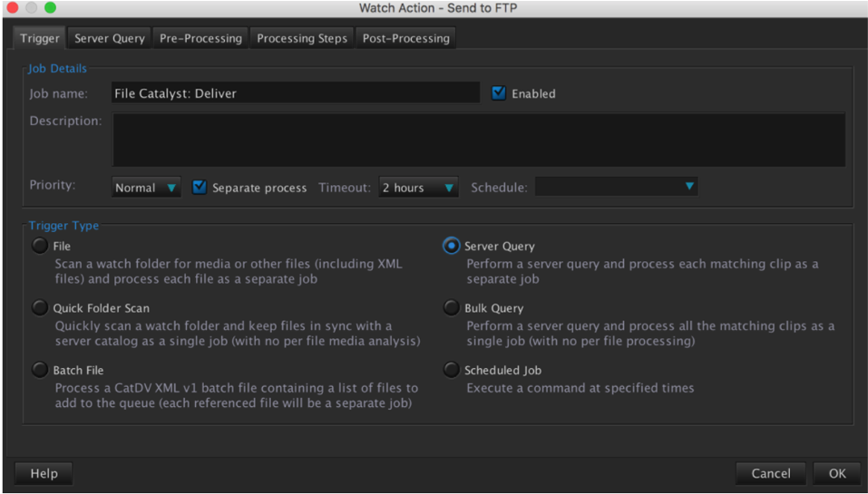868x494 pixels.
Task: Click inside the Description text area
Action: [478, 140]
